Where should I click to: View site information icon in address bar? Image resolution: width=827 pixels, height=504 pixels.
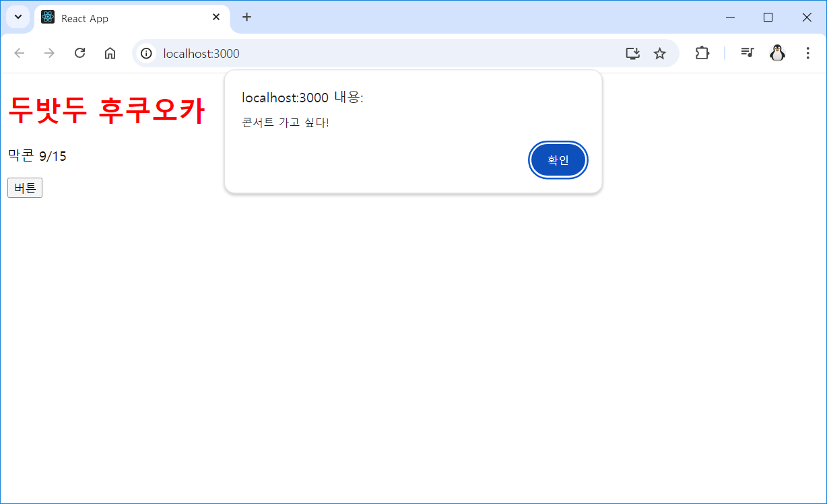click(x=146, y=53)
